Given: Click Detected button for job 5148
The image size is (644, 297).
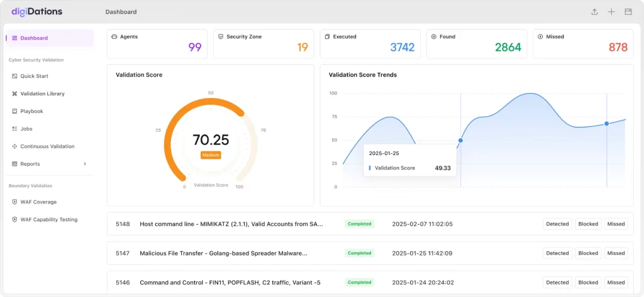Looking at the screenshot, I should (x=557, y=224).
